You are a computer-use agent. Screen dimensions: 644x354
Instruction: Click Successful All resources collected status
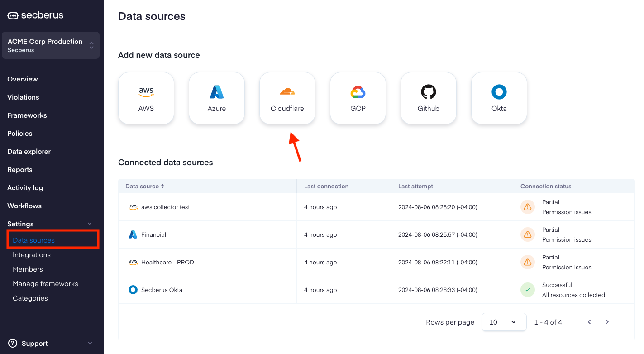573,290
